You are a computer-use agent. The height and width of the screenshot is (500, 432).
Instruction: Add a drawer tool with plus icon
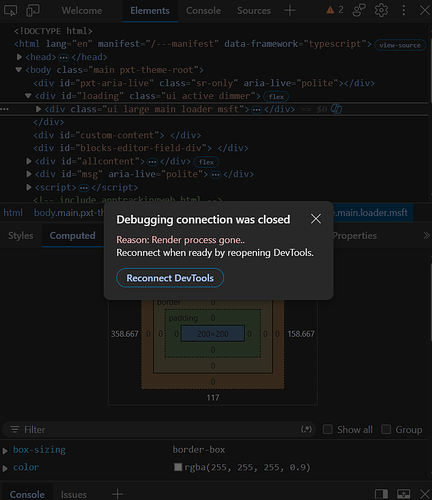tap(117, 494)
